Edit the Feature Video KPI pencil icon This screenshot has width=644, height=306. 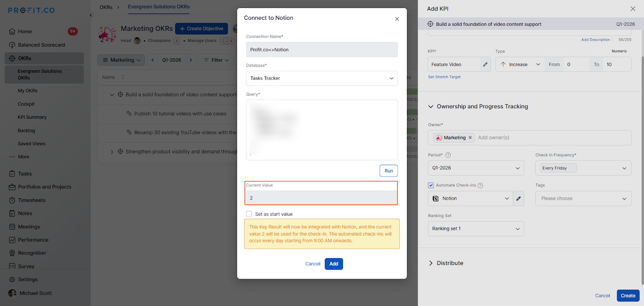(485, 64)
